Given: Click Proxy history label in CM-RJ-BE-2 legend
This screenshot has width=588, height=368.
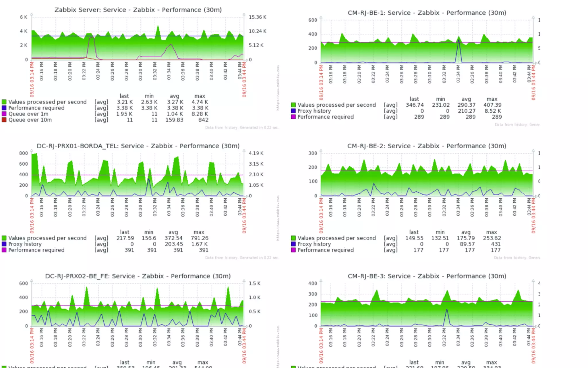Looking at the screenshot, I should 314,244.
